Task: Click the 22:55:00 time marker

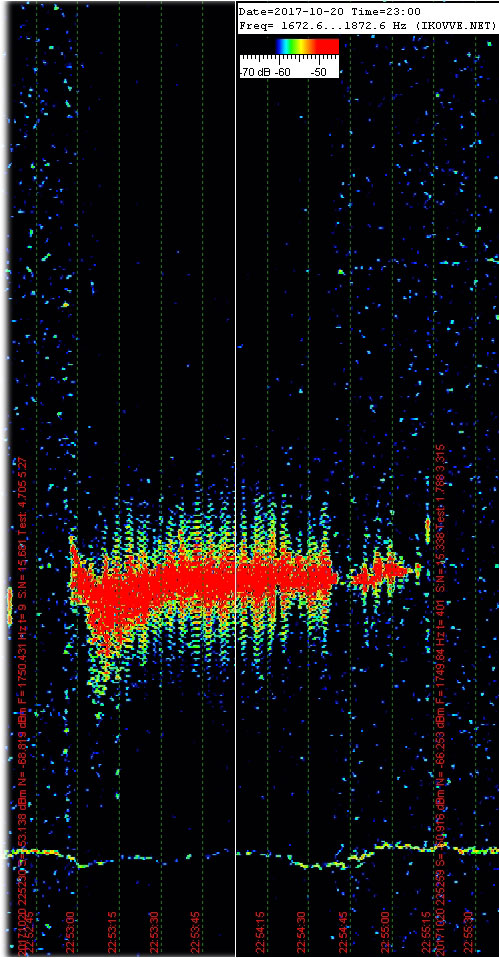Action: (386, 932)
